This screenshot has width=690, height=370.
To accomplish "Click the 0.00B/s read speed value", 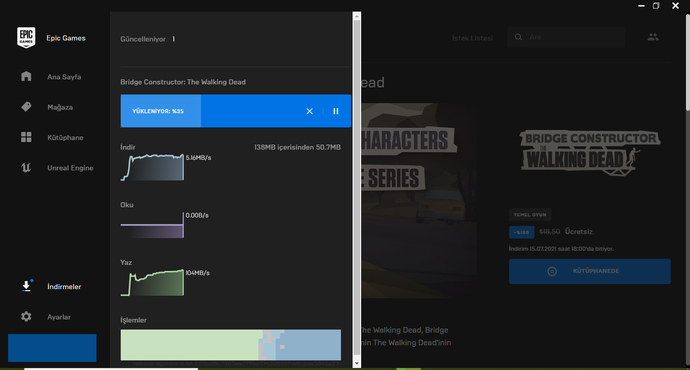I will tap(197, 215).
